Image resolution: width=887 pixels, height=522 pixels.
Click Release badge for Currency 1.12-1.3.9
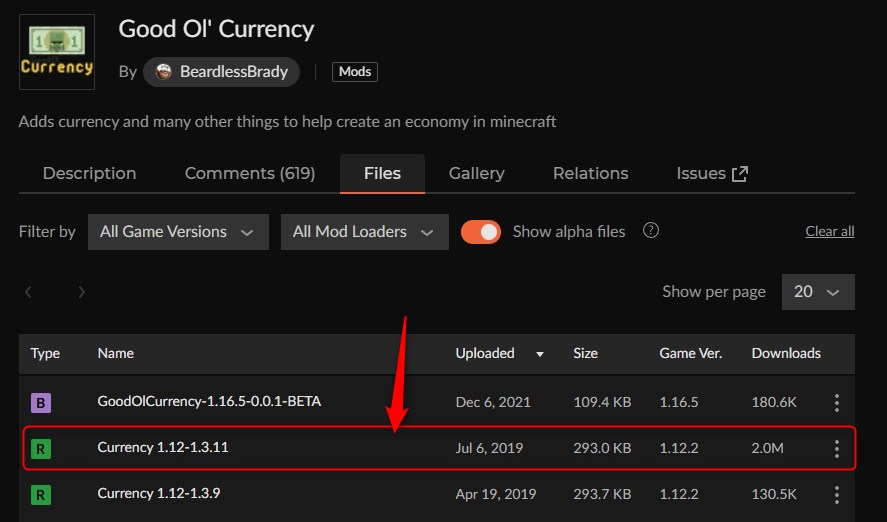[x=41, y=495]
